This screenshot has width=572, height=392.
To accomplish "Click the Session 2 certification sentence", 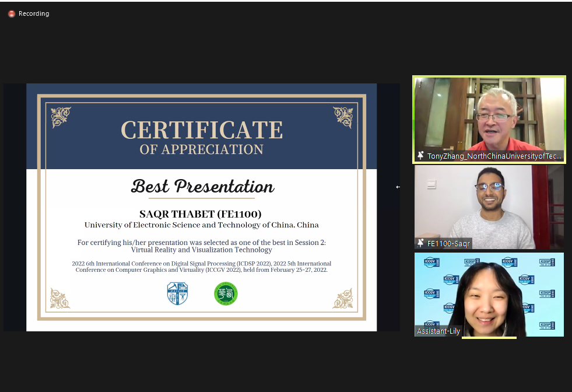I will tap(201, 242).
